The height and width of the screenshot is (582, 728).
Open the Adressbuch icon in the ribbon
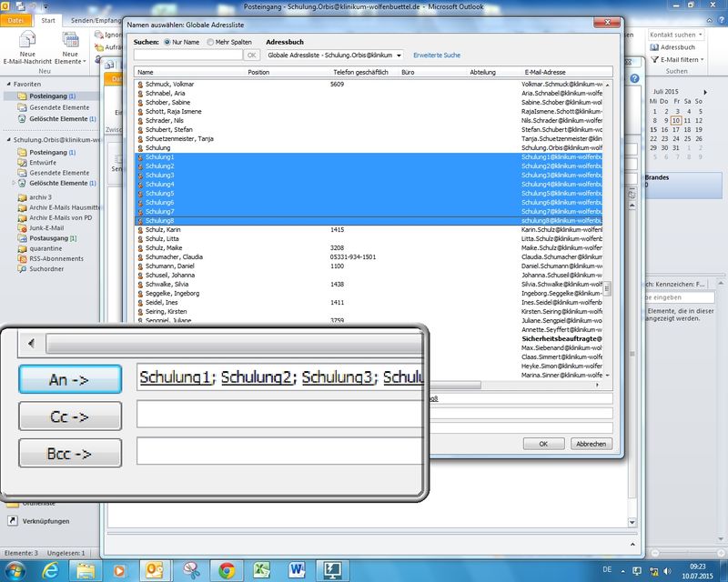pos(677,46)
